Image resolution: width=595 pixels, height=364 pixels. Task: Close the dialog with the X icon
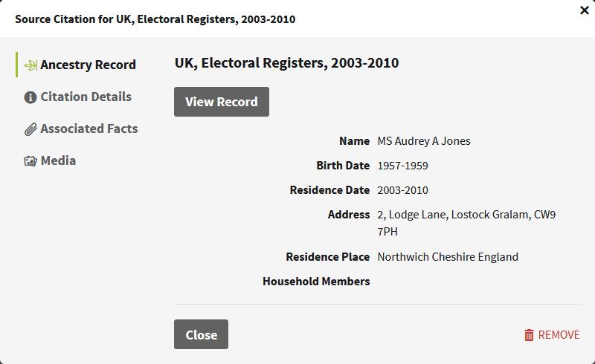[x=584, y=10]
